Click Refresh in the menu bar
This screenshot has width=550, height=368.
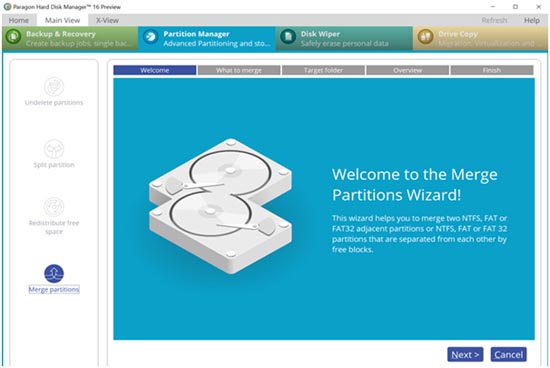tap(494, 20)
